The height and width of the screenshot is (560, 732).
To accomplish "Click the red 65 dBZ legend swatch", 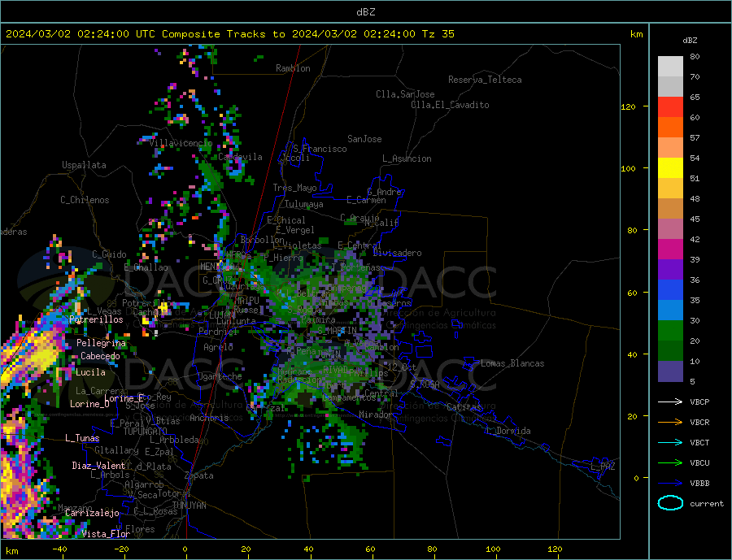I will [x=670, y=106].
